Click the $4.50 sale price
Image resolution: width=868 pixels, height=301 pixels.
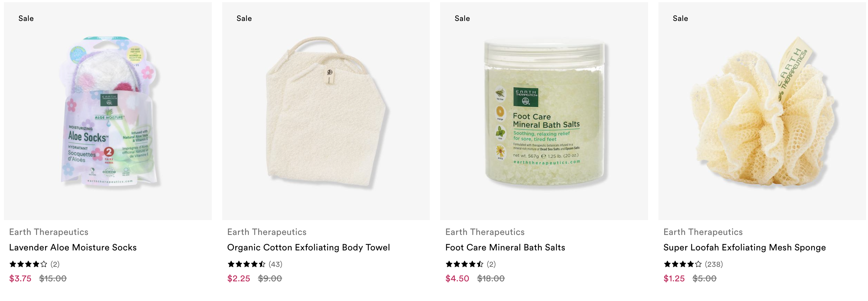pos(457,278)
